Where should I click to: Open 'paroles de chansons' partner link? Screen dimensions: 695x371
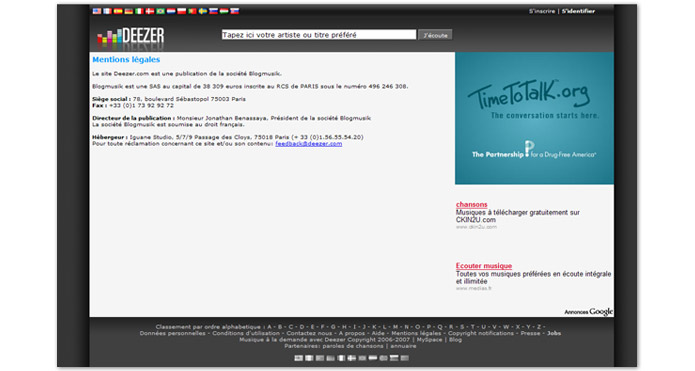coord(353,346)
